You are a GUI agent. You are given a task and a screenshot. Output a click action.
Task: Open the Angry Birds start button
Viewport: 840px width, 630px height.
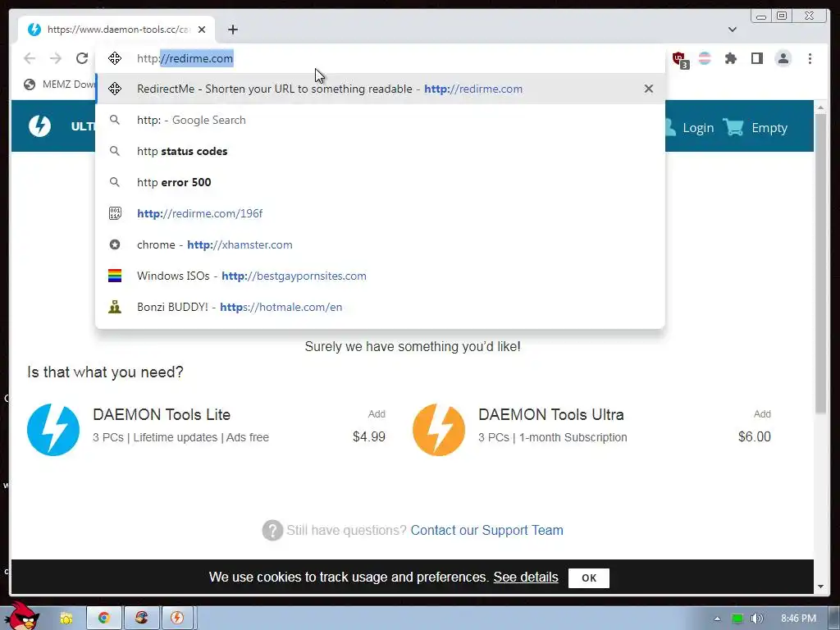[x=21, y=616]
